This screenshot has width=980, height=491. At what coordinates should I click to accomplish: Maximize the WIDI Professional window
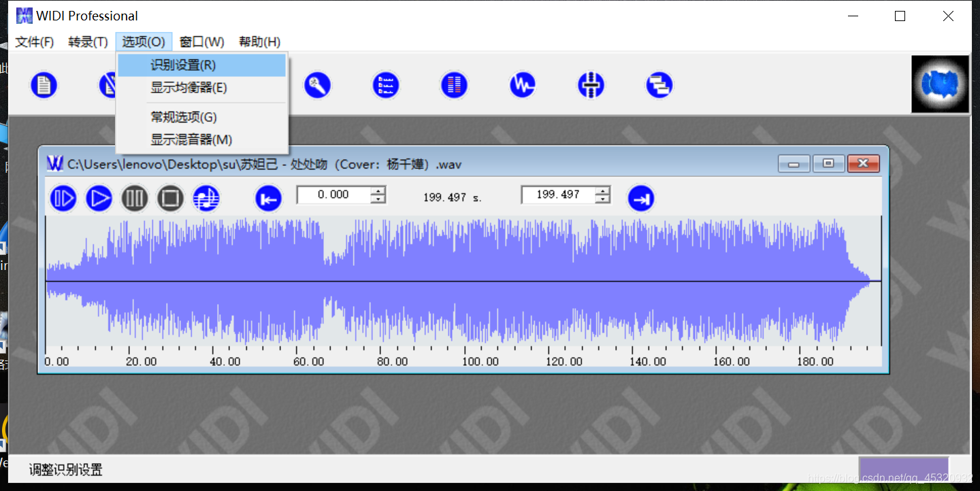pos(900,16)
